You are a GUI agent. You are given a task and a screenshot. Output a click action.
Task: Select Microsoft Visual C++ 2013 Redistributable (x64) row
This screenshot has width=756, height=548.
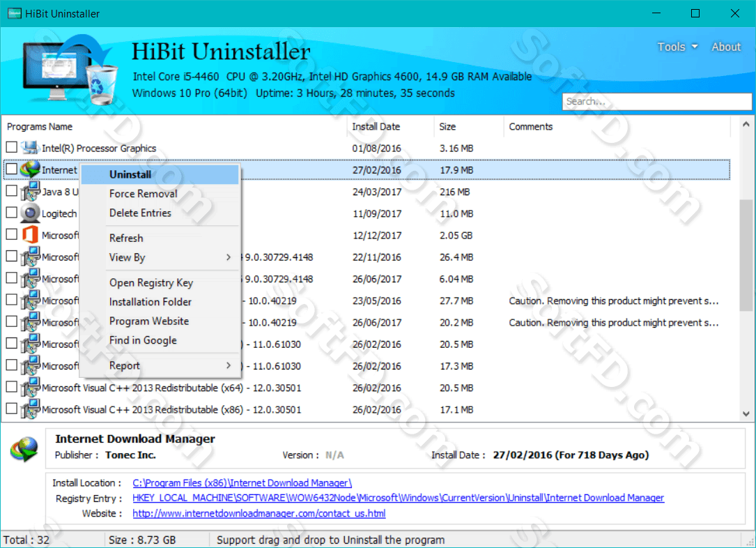point(367,388)
